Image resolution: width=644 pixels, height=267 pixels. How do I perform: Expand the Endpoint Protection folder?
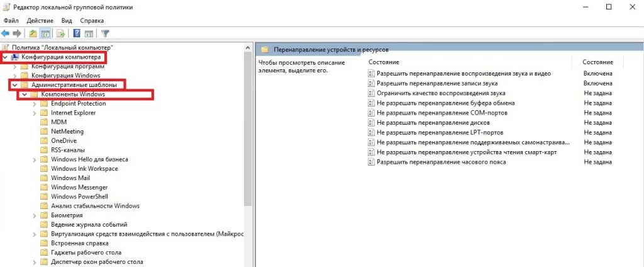(35, 104)
